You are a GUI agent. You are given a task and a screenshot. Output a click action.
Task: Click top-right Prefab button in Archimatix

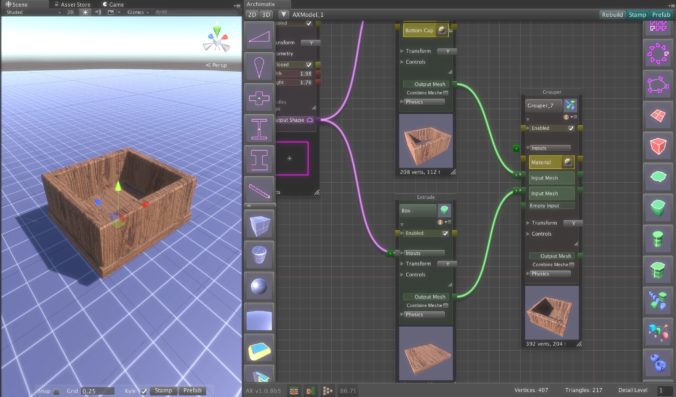click(661, 14)
